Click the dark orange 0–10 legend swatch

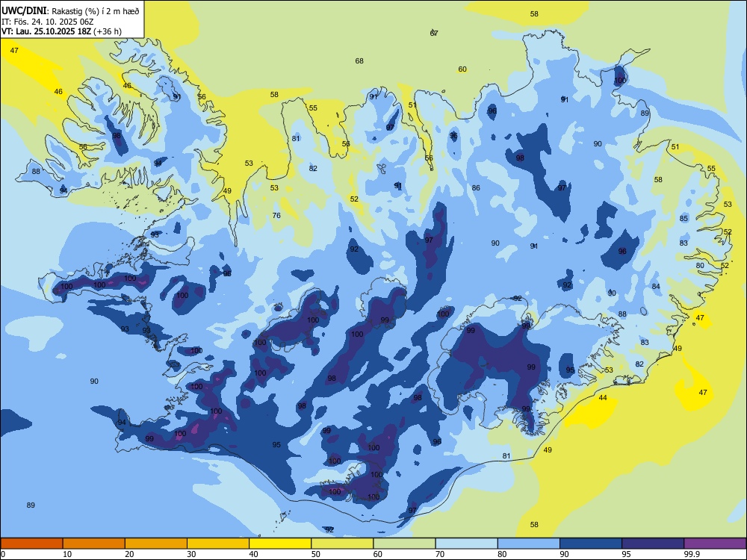31,544
